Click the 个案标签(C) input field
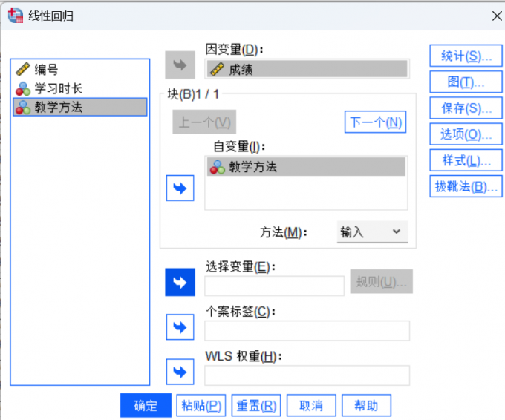 (307, 330)
